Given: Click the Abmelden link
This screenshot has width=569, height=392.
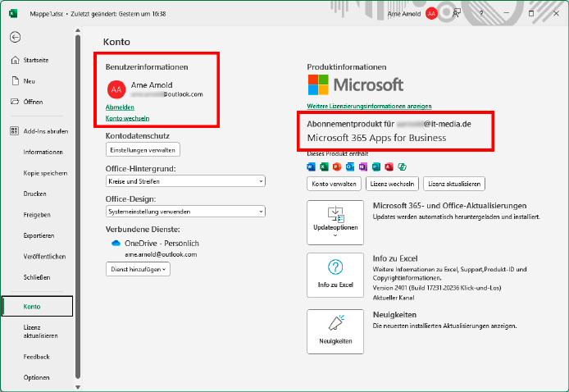Looking at the screenshot, I should point(120,107).
